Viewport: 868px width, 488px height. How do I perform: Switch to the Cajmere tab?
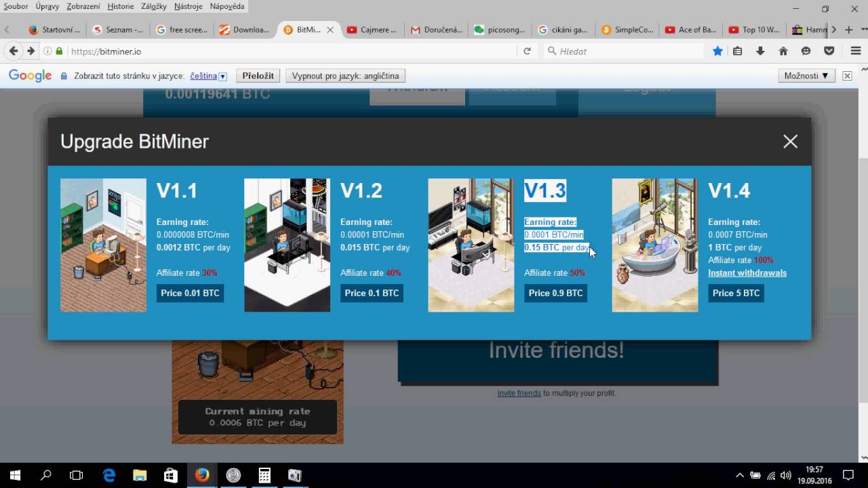point(373,30)
